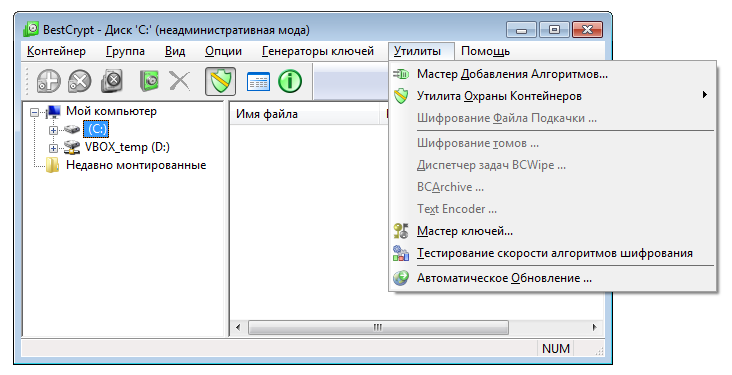
Task: Click the algorithm wizard chip icon in menu
Action: 401,74
